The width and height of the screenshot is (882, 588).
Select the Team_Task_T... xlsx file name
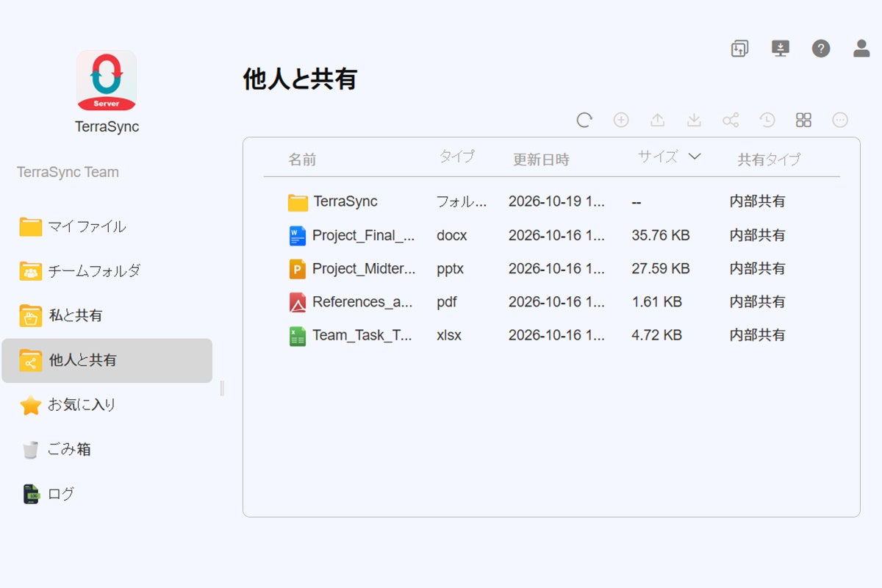tap(362, 334)
